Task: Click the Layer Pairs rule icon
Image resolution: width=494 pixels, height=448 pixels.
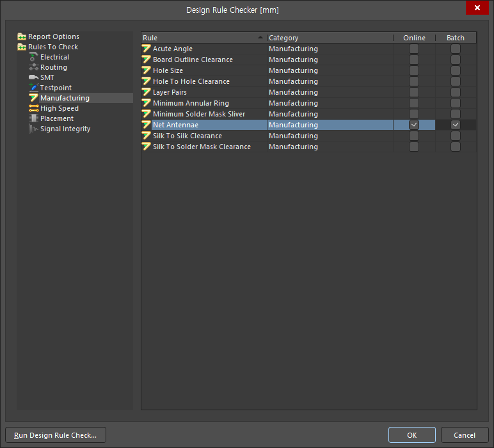Action: point(146,92)
